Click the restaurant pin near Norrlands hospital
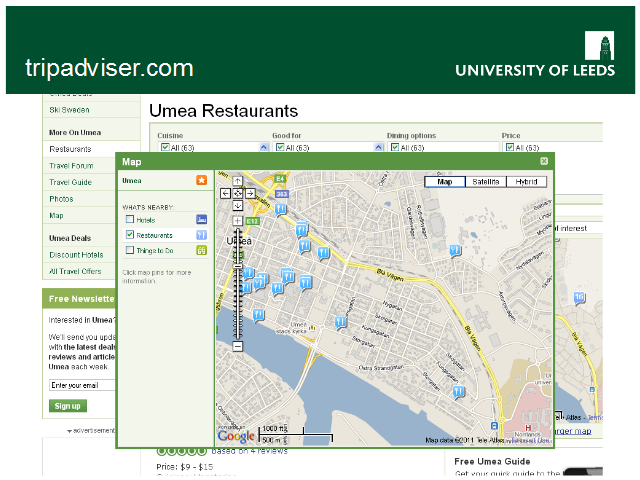Image resolution: width=640 pixels, height=480 pixels. coord(459,393)
